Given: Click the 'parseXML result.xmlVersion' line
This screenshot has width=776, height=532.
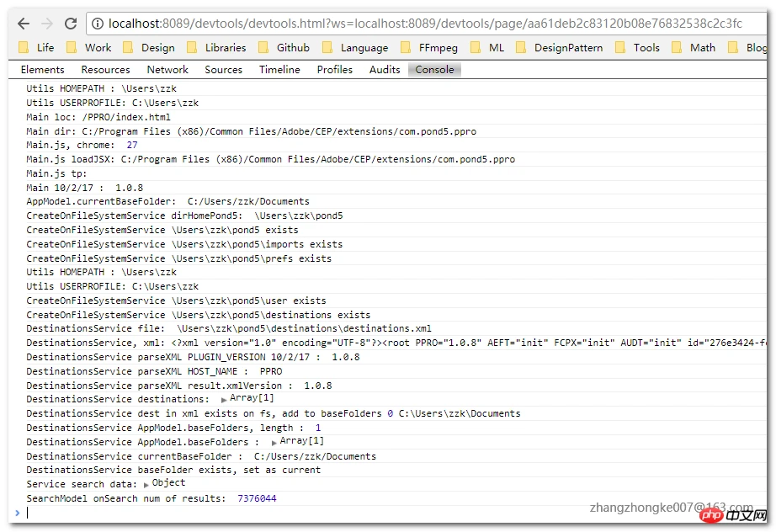Looking at the screenshot, I should click(x=179, y=386).
